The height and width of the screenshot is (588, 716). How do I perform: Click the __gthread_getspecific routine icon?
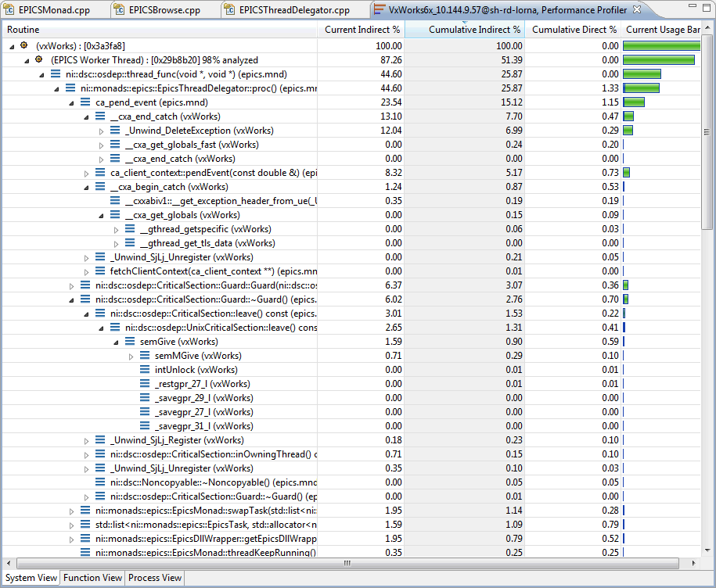tap(130, 229)
